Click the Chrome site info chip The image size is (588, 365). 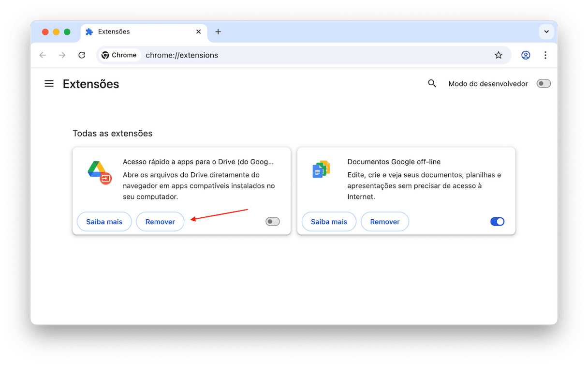(x=119, y=55)
